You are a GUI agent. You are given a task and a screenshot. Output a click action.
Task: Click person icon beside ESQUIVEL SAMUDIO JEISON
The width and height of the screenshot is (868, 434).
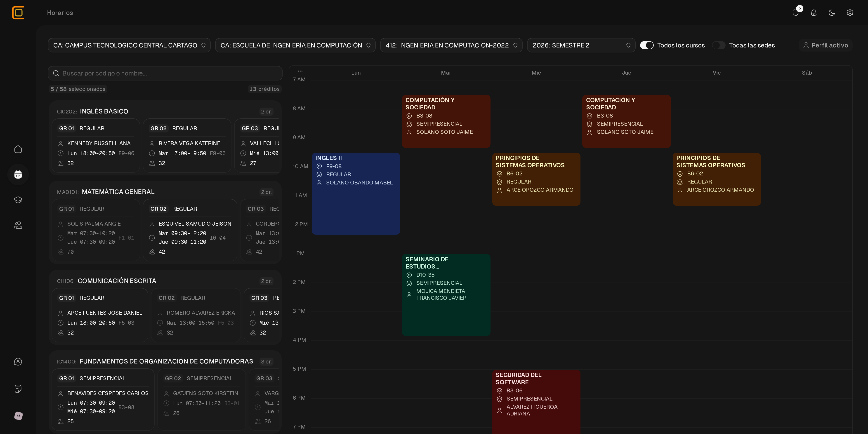point(152,224)
